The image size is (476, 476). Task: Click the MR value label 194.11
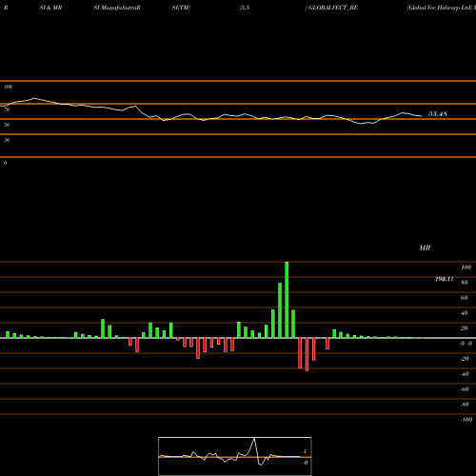pyautogui.click(x=445, y=279)
